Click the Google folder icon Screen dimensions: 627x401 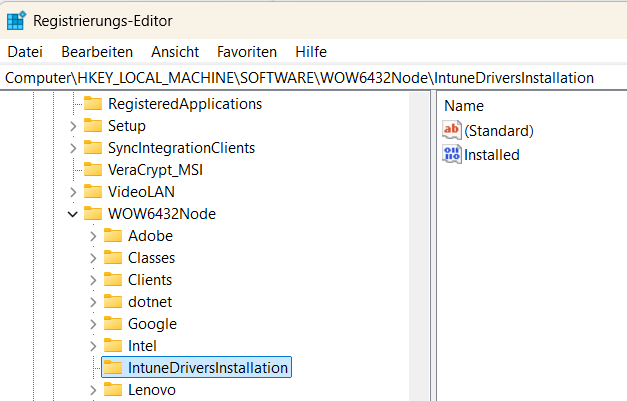coord(113,323)
